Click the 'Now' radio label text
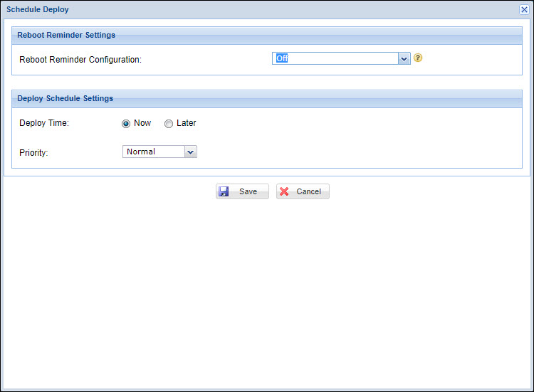This screenshot has height=392, width=534. pyautogui.click(x=142, y=123)
